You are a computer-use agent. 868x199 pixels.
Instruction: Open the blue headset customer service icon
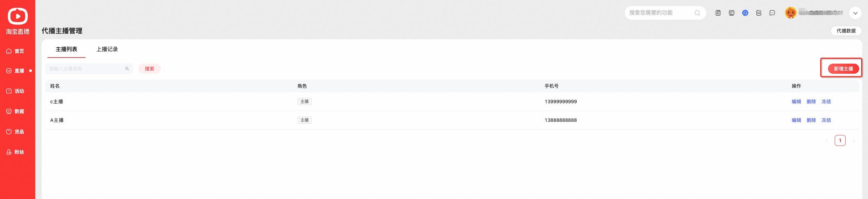[745, 13]
